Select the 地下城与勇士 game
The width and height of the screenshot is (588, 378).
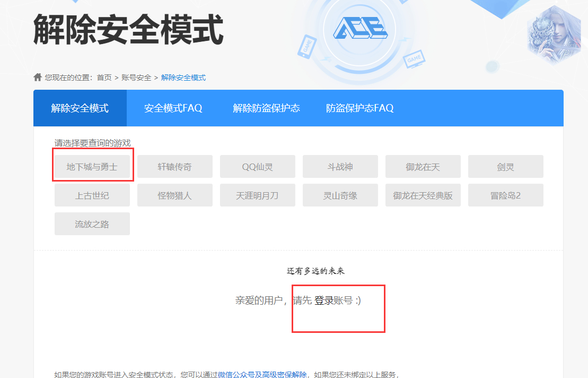92,166
